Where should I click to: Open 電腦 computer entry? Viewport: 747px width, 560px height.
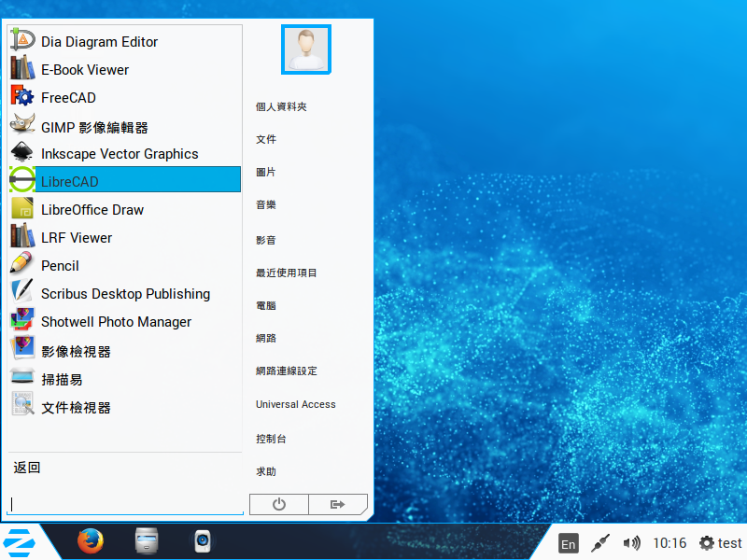coord(266,306)
